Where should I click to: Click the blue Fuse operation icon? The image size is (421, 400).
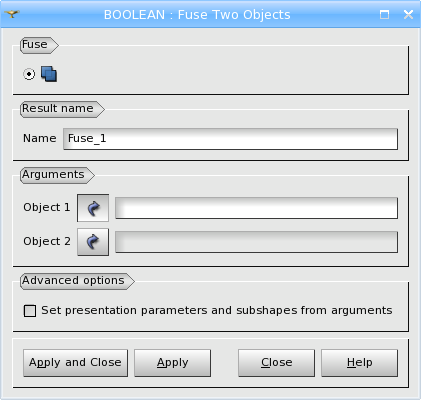click(x=49, y=74)
